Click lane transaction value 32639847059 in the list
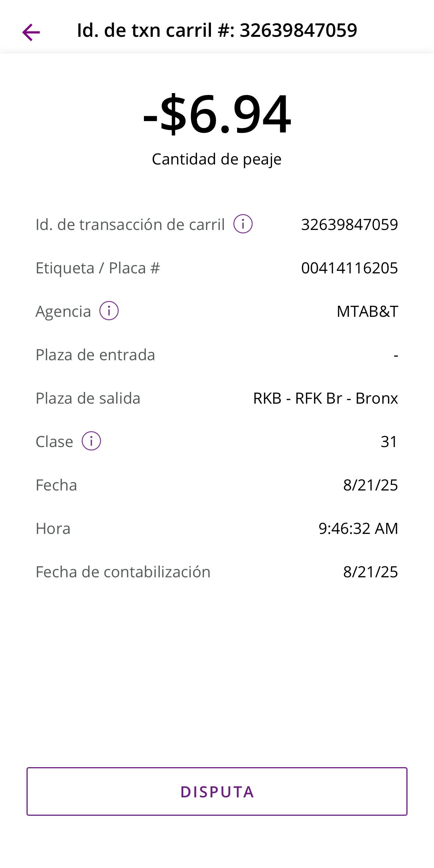434x868 pixels. coord(349,225)
